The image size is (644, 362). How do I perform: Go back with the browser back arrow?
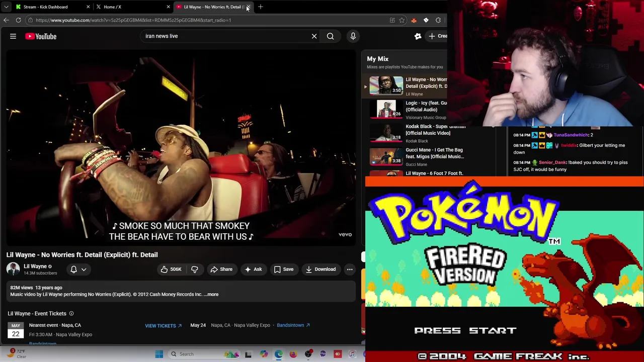[6, 20]
